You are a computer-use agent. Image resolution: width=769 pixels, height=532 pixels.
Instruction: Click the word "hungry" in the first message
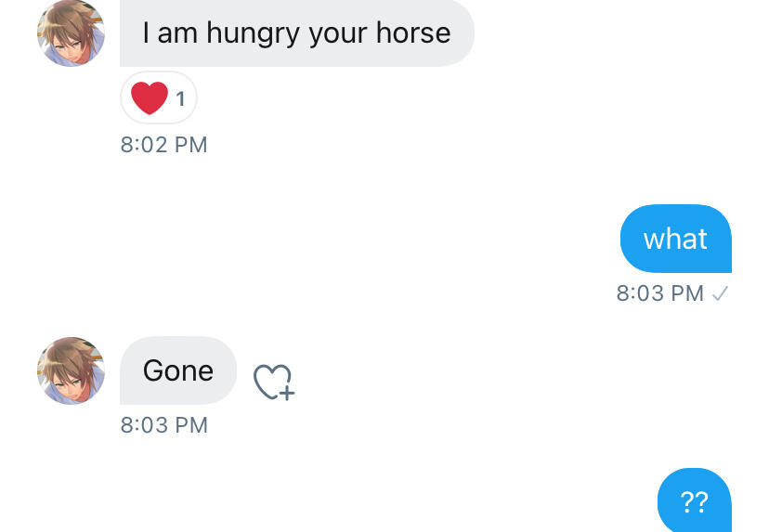pos(253,35)
